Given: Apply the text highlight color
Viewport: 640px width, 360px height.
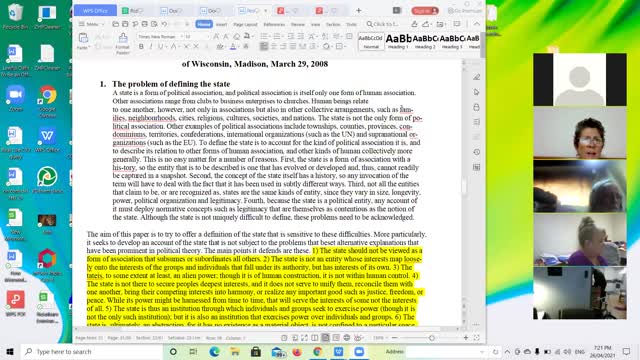Looking at the screenshot, I should pos(220,47).
